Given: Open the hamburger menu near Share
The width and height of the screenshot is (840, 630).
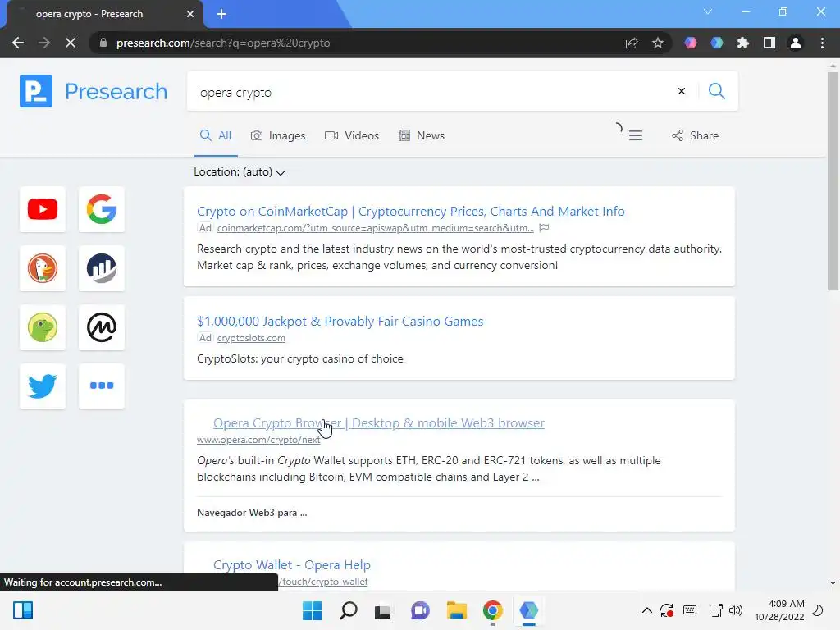Looking at the screenshot, I should click(x=636, y=135).
